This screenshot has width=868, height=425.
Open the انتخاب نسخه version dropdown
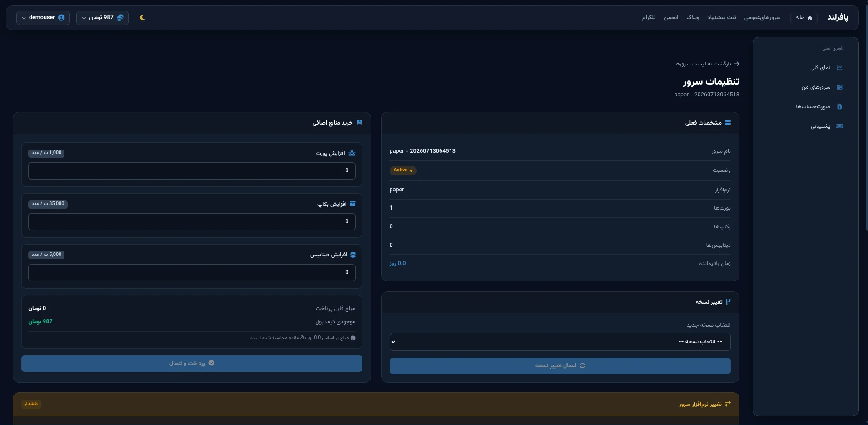560,342
